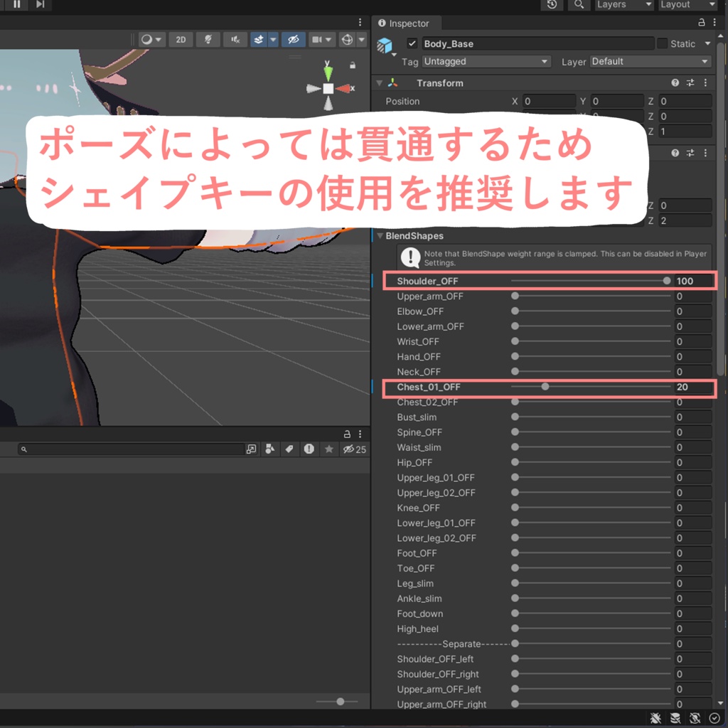This screenshot has height=728, width=728.
Task: Click the Shoulder_OFF slider handle
Action: pos(667,280)
